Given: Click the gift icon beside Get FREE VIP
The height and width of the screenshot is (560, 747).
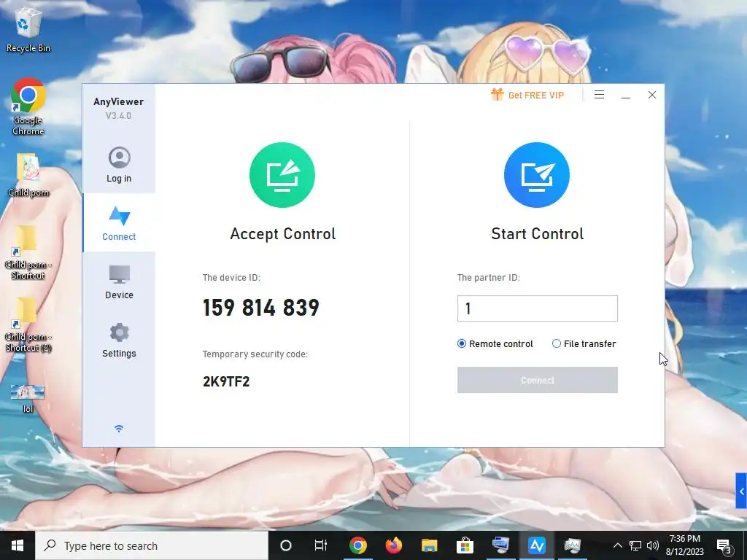Looking at the screenshot, I should 497,94.
